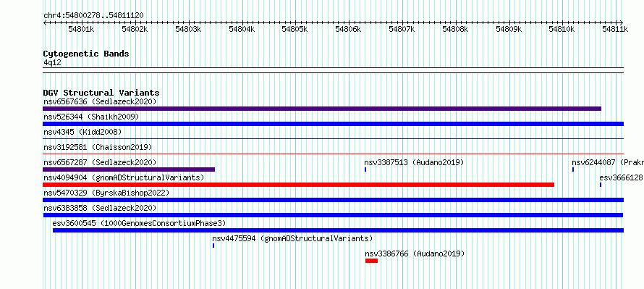Open the nsv5470329 (ByrskaBishop2022) label
The width and height of the screenshot is (644, 289).
pyautogui.click(x=106, y=193)
